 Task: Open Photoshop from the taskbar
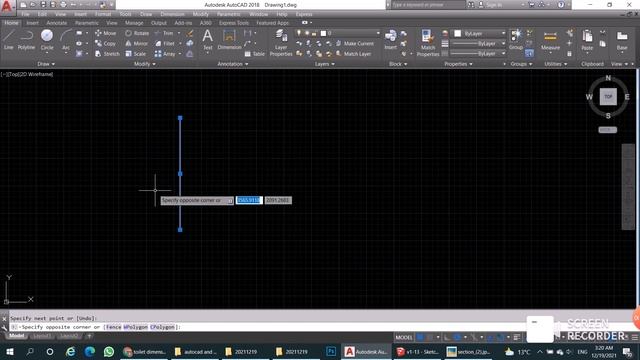[x=331, y=351]
